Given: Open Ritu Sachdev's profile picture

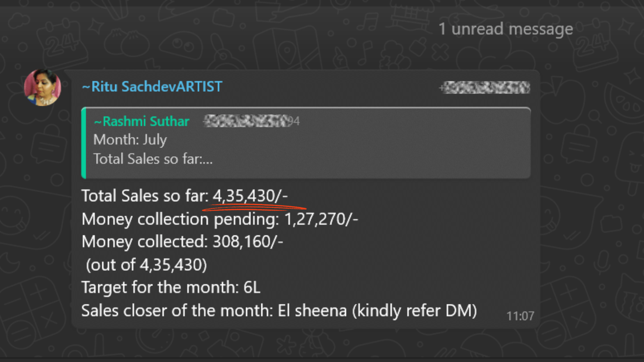Looking at the screenshot, I should tap(42, 87).
